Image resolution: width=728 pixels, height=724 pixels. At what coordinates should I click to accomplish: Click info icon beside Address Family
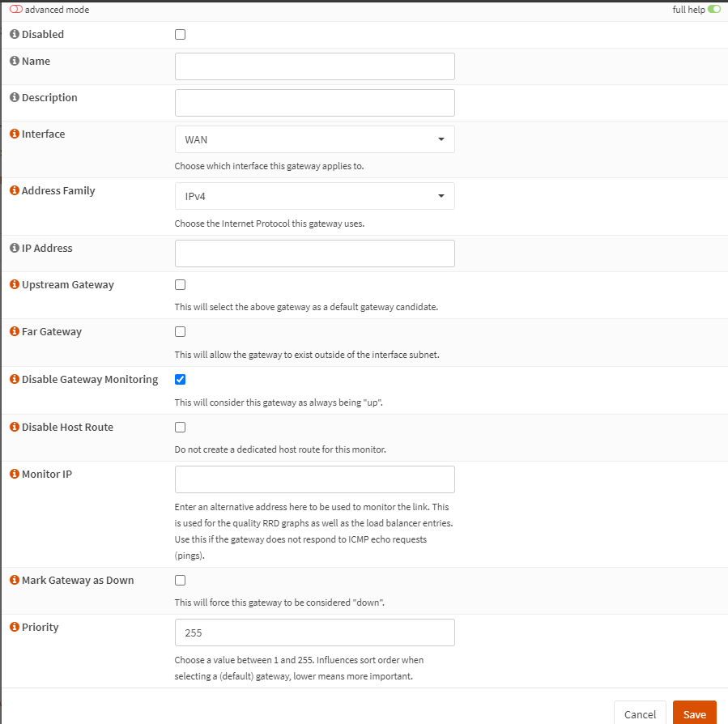pyautogui.click(x=15, y=190)
